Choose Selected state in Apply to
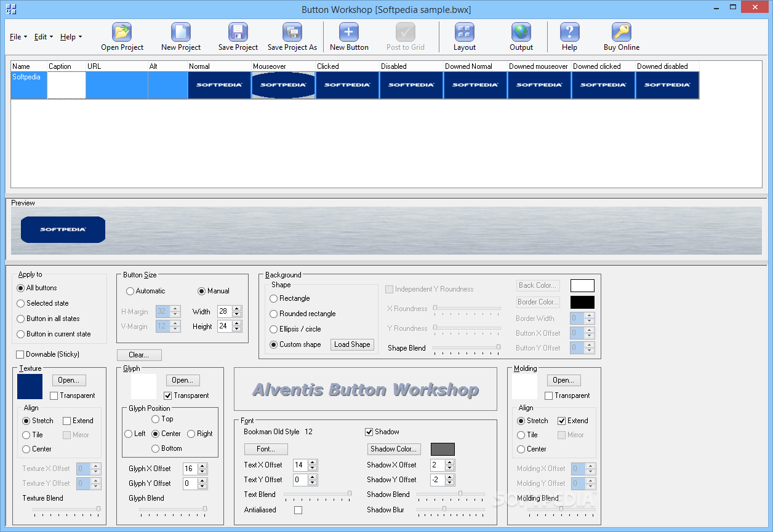Screen dimensions: 773x532 tap(21, 303)
